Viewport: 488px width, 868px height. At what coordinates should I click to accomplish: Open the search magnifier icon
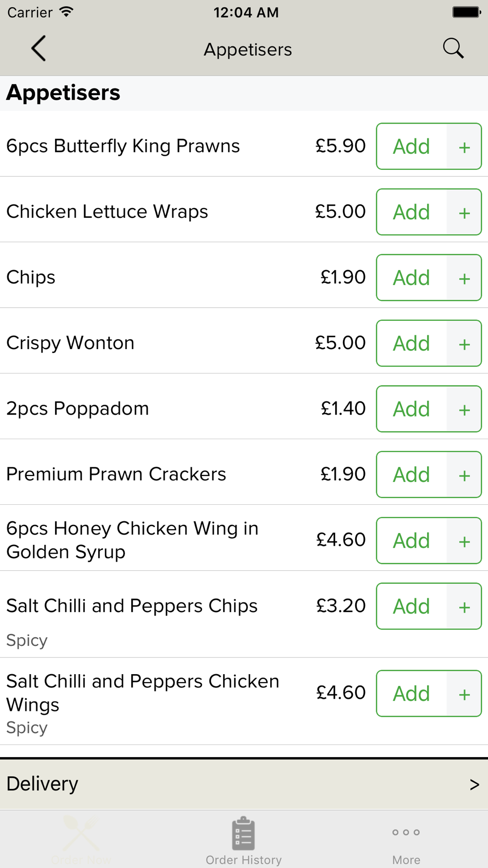pos(453,48)
